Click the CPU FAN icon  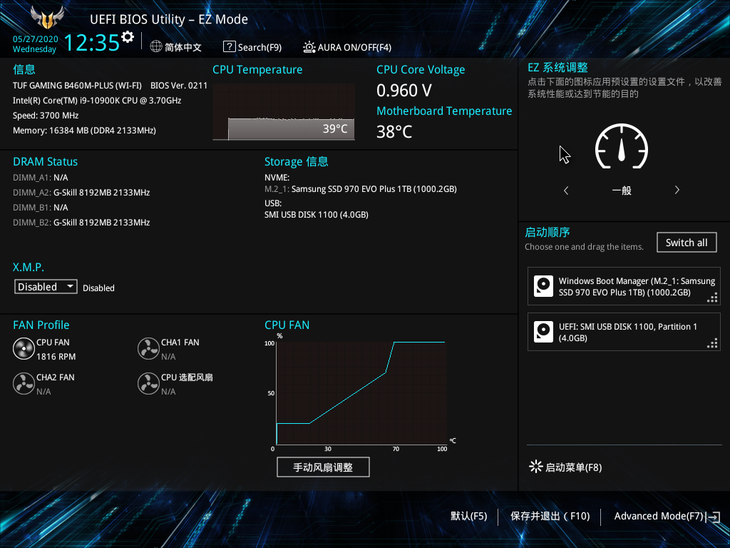tap(23, 348)
